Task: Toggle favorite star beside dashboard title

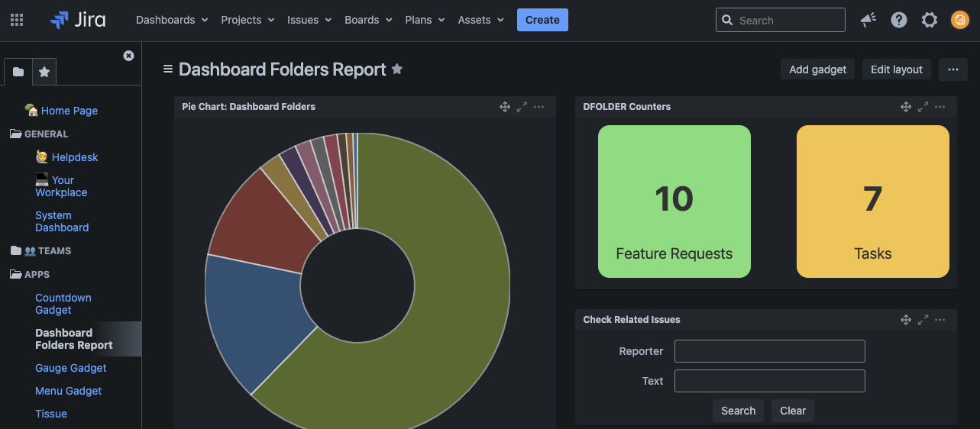Action: click(x=397, y=69)
